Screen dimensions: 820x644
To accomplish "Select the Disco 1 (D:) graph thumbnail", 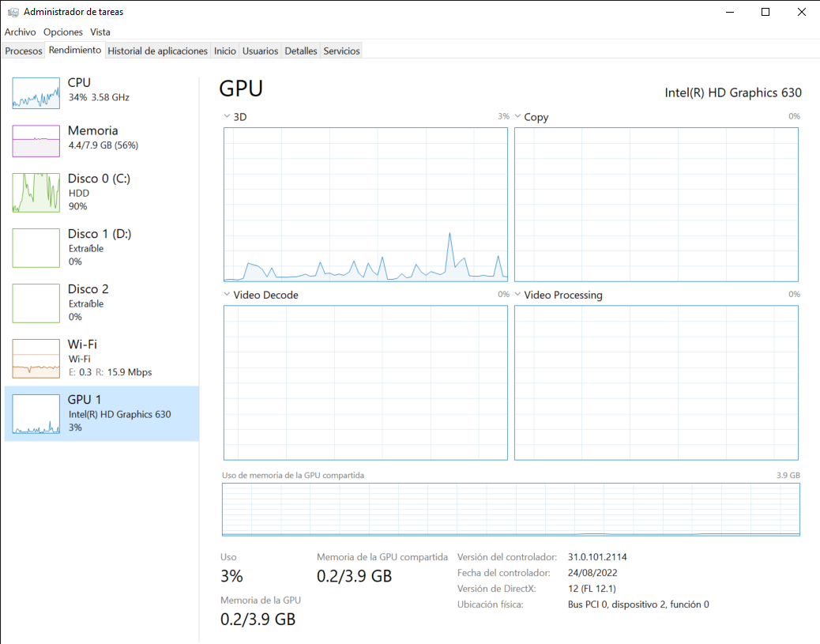I will [x=36, y=248].
